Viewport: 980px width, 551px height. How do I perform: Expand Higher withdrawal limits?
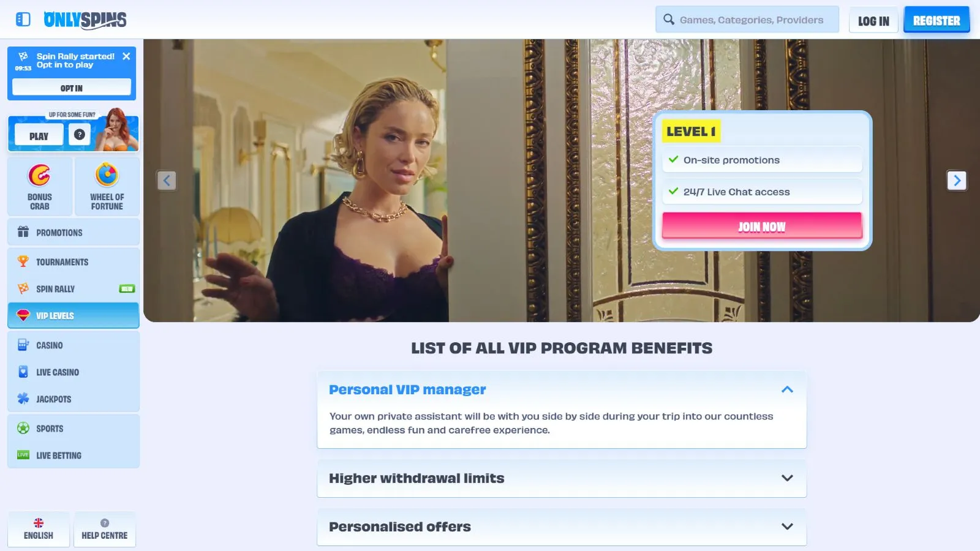point(562,478)
